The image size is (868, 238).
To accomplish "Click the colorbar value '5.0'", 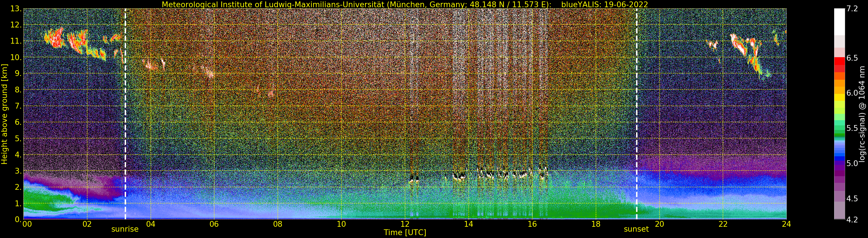I will (852, 163).
